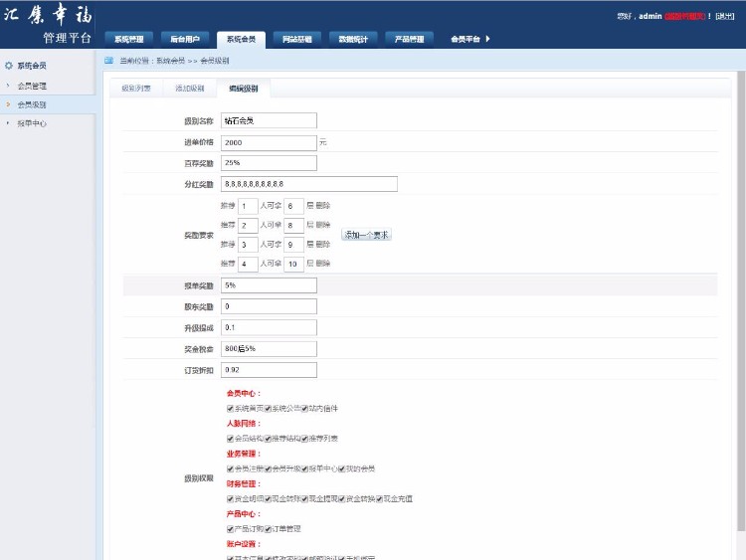Switch to the 编辑级别 tab
The width and height of the screenshot is (746, 560).
tap(244, 89)
